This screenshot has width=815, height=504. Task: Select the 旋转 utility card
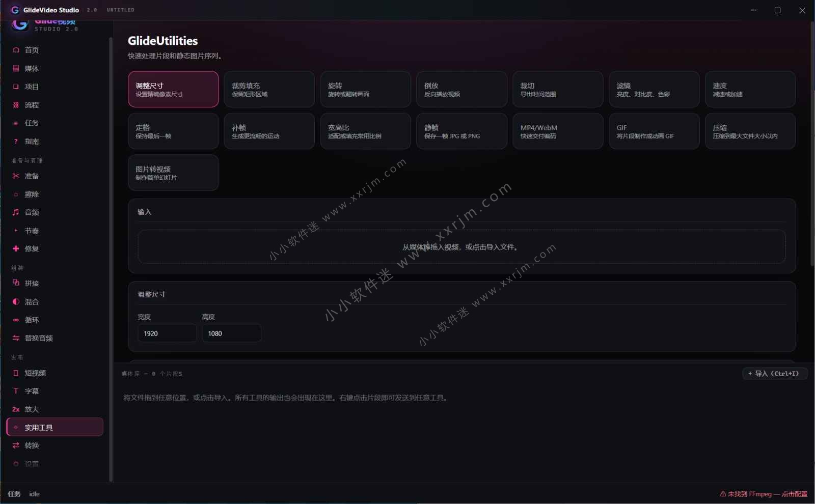click(x=366, y=89)
